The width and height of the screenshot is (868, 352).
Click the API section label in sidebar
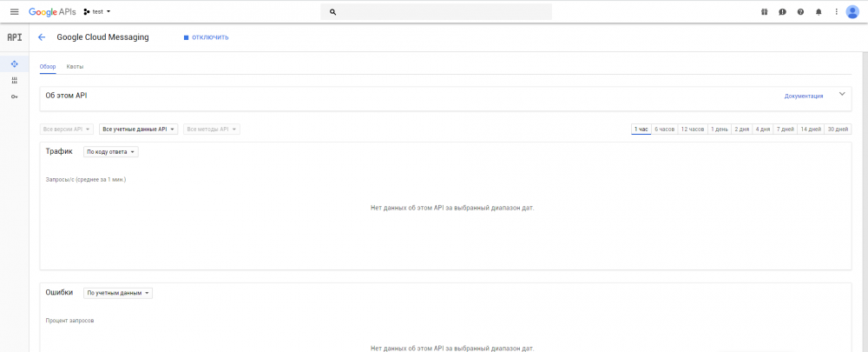pos(15,37)
